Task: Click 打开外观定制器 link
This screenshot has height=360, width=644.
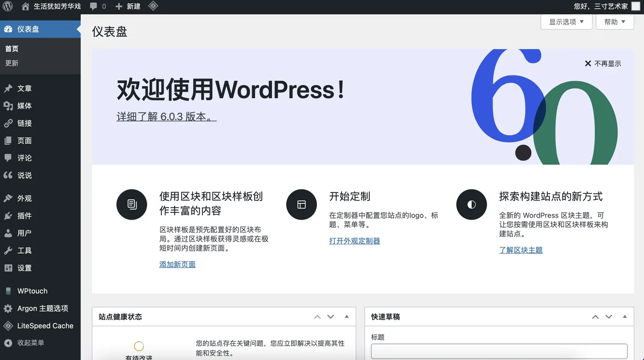Action: (x=355, y=241)
